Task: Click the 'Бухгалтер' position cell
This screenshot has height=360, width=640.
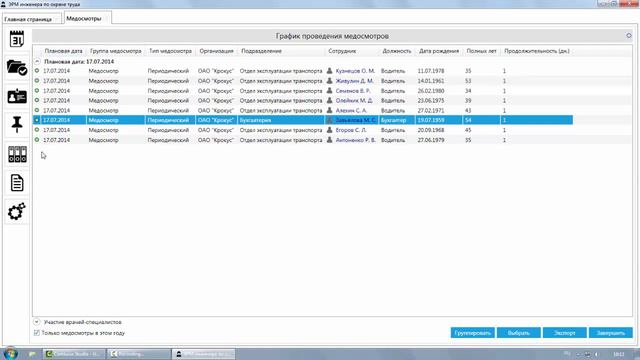Action: click(396, 120)
